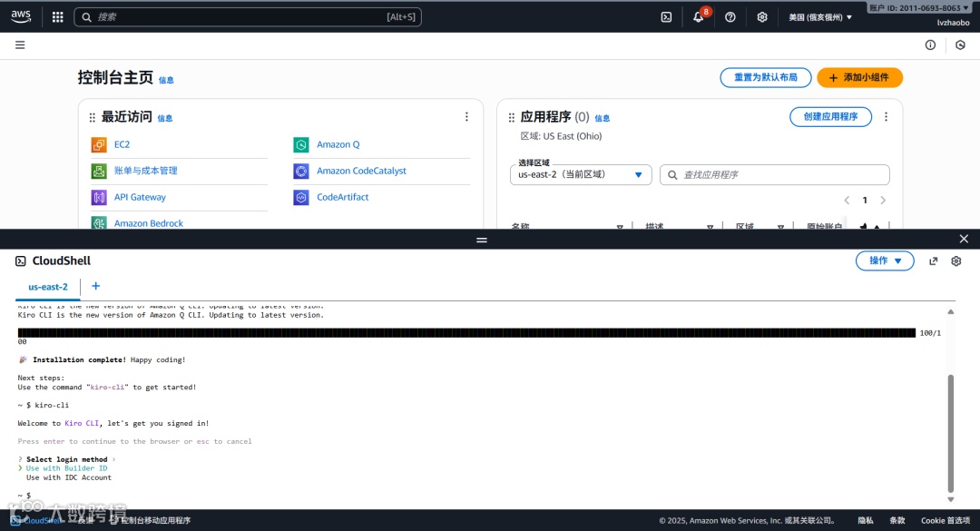Open the recently visited widget options menu

coord(466,117)
